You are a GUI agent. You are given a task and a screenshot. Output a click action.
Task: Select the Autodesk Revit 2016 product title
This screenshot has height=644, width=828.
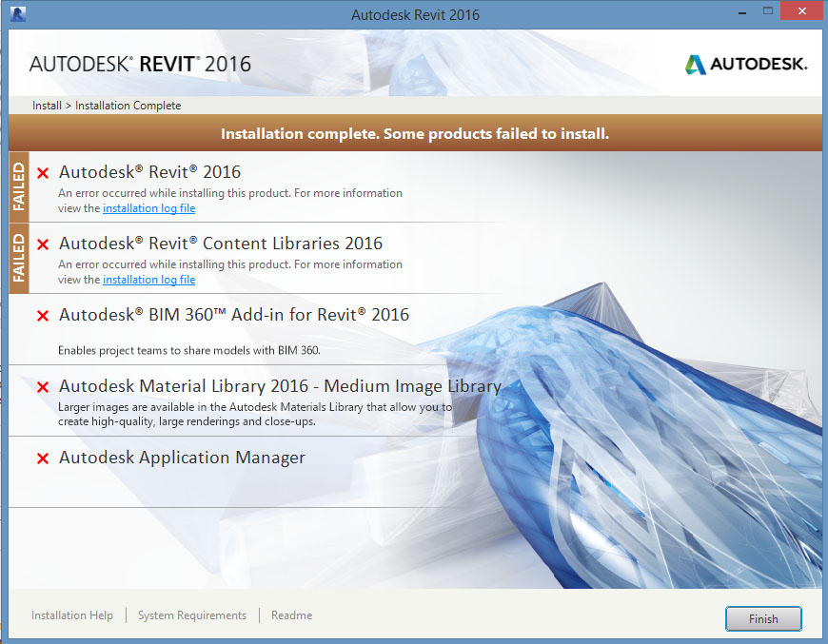(x=150, y=172)
